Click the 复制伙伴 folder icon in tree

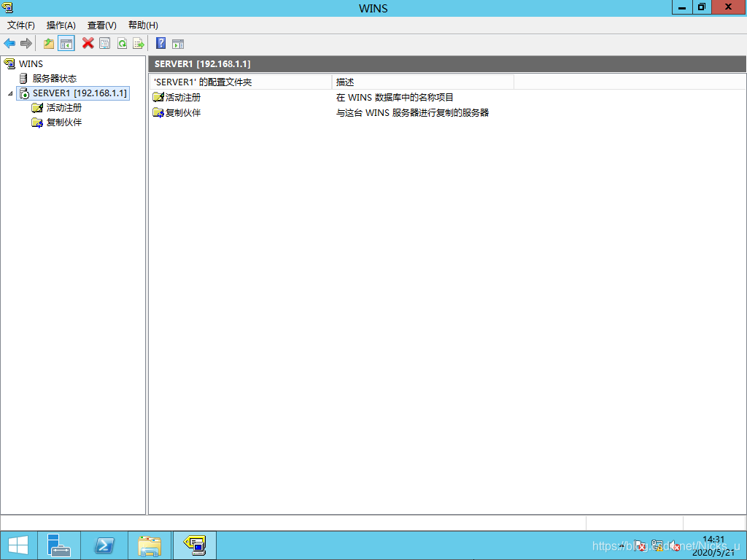click(x=37, y=122)
